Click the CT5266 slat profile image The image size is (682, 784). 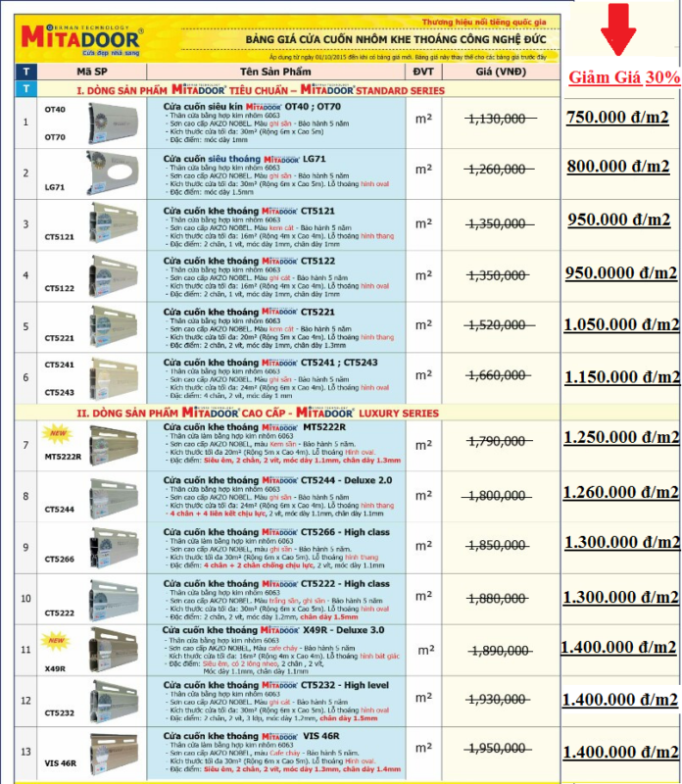[x=113, y=549]
